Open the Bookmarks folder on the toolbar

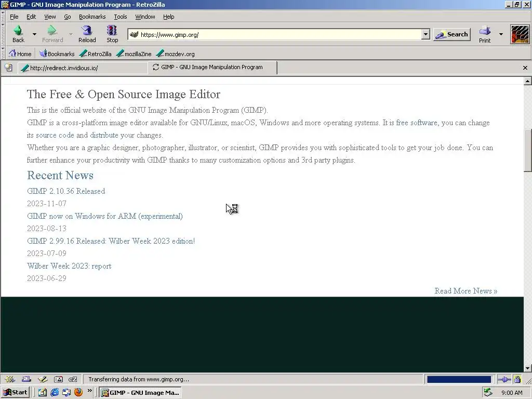[57, 54]
